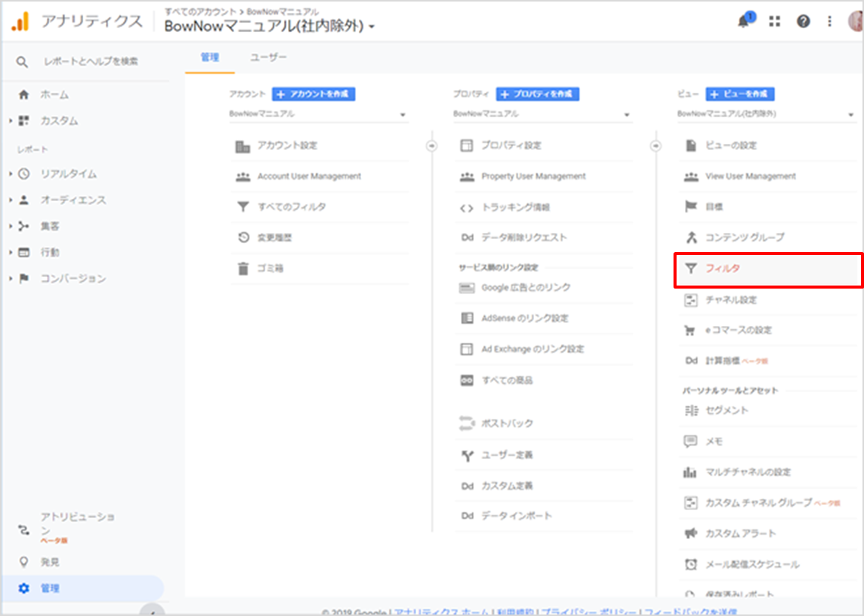This screenshot has width=864, height=616.
Task: Click the 目標 flag icon
Action: coord(690,206)
